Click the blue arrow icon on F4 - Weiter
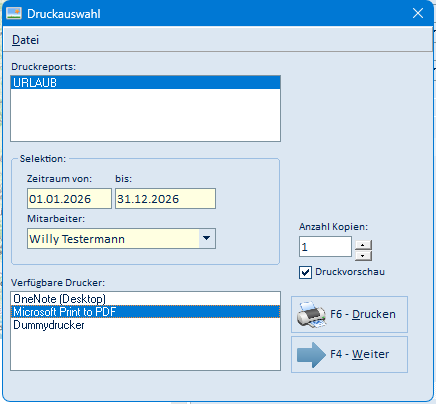 click(x=311, y=355)
